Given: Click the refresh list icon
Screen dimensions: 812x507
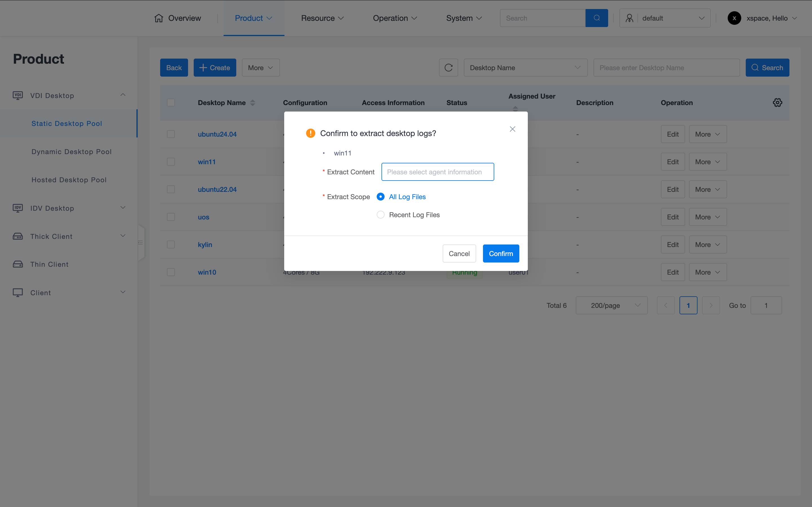Looking at the screenshot, I should 448,68.
